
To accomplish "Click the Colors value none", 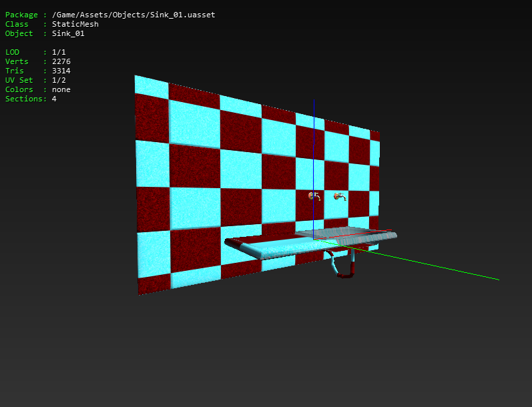I will click(x=61, y=89).
